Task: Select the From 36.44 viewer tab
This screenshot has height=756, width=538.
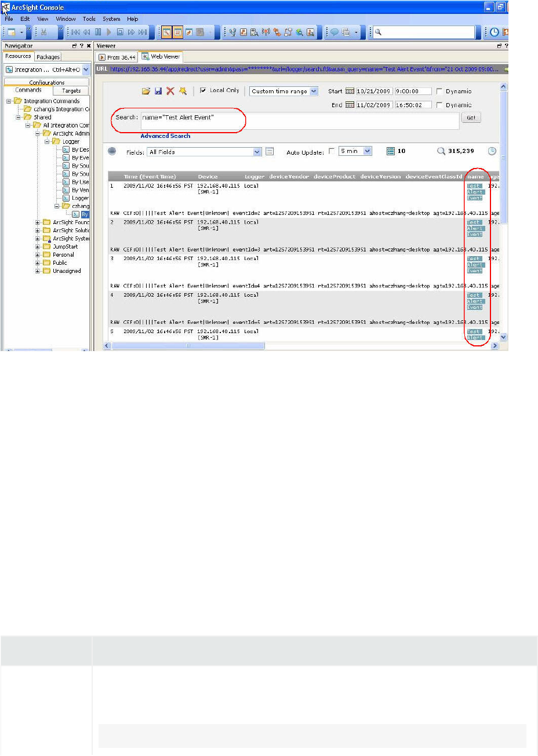Action: (117, 57)
